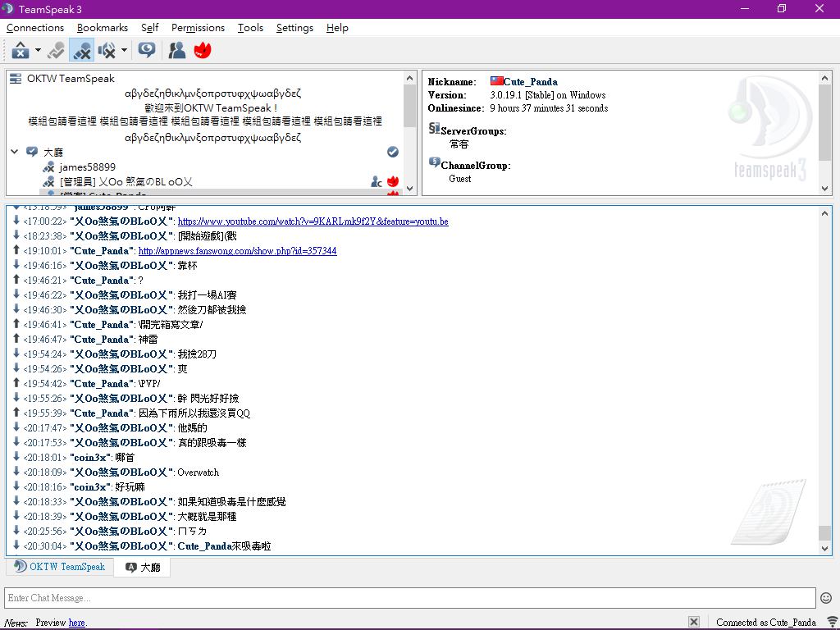
Task: Click the Guest channel group text
Action: point(460,179)
